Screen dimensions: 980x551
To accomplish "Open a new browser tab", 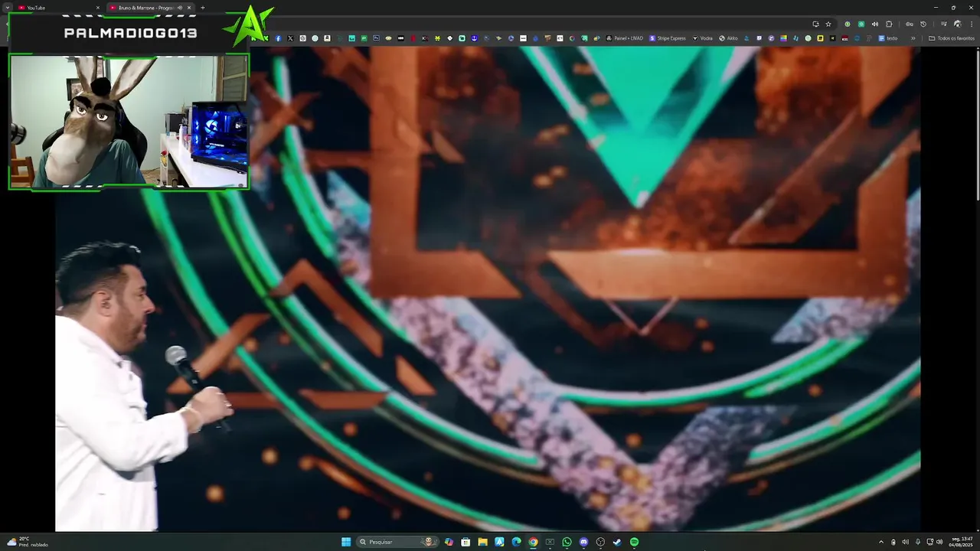I will tap(203, 8).
